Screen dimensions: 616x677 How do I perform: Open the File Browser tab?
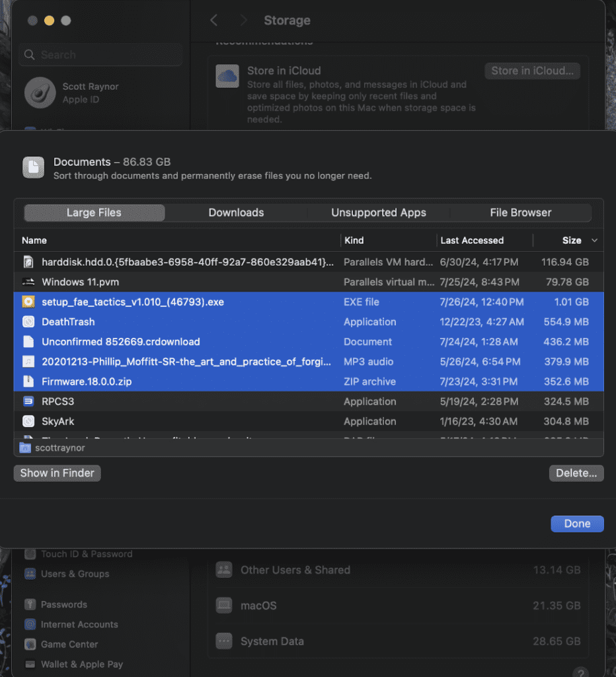(520, 212)
